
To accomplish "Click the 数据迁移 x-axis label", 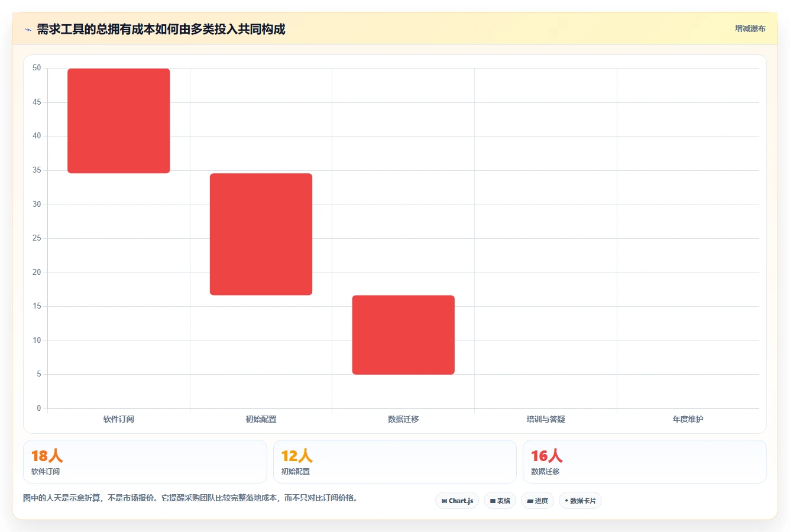I will pos(403,419).
